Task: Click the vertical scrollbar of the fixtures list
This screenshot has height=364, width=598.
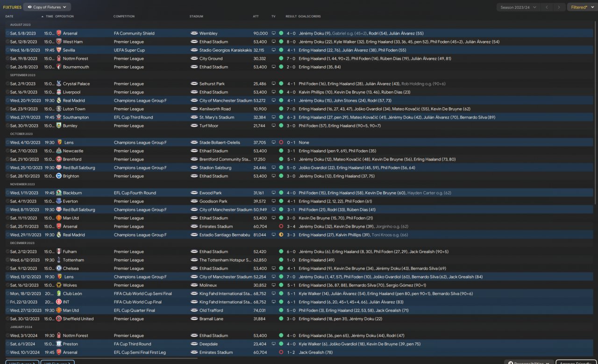Action: click(596, 112)
